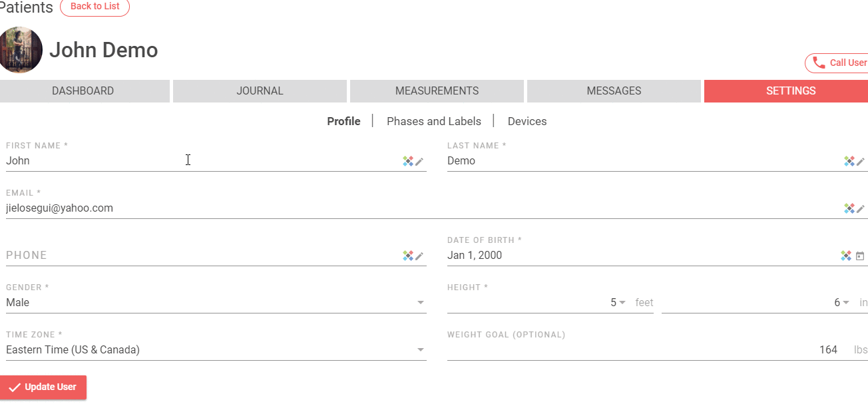Open the Time Zone dropdown
Image resolution: width=868 pixels, height=406 pixels.
click(421, 350)
